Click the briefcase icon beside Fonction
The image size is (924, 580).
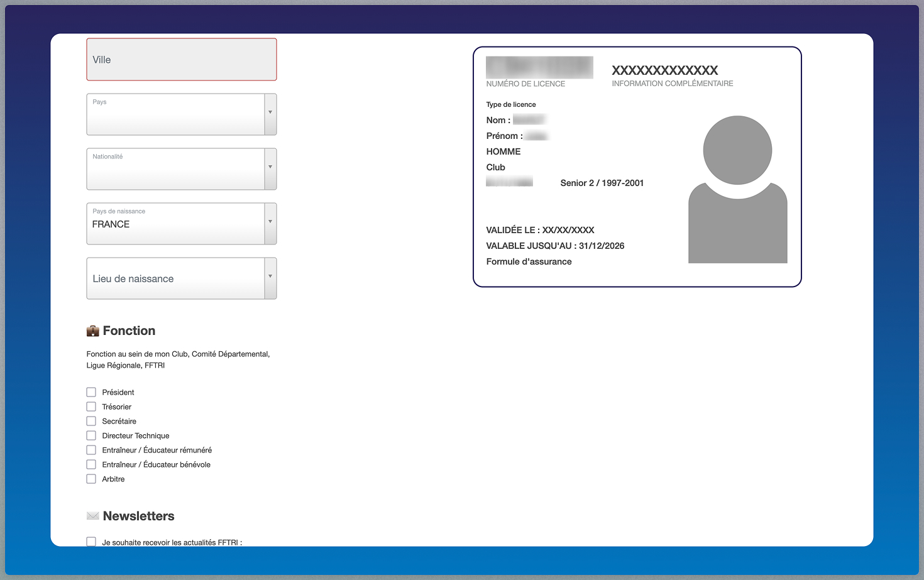[x=93, y=331]
